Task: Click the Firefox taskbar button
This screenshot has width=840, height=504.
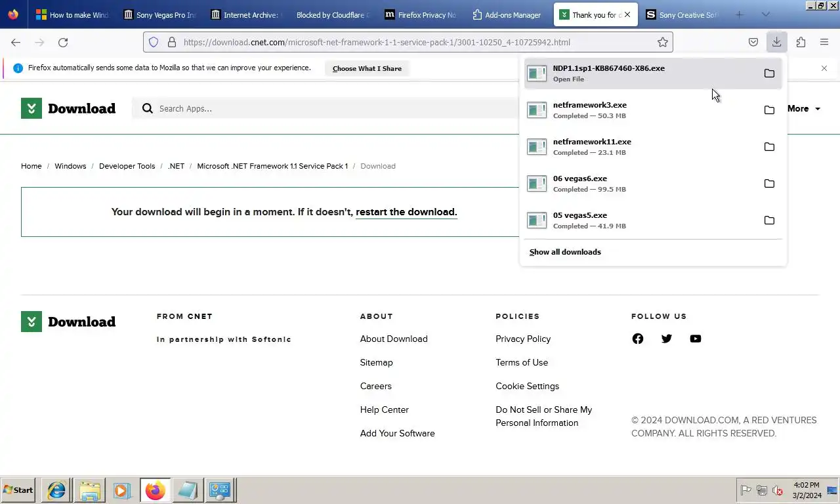Action: click(155, 490)
